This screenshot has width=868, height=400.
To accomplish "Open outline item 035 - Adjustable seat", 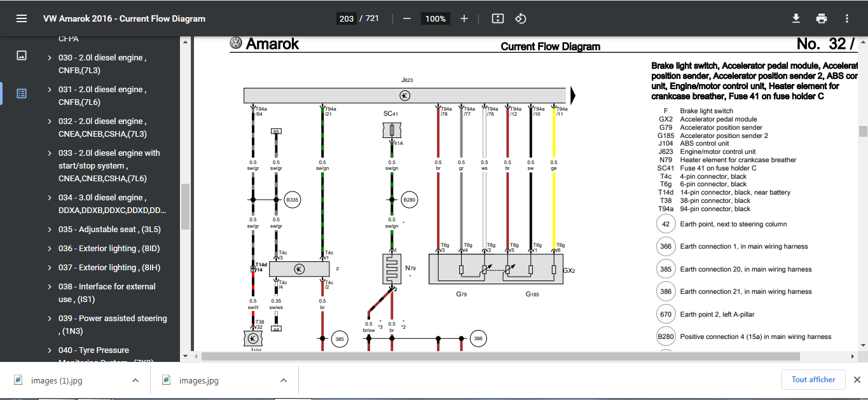I will 109,230.
